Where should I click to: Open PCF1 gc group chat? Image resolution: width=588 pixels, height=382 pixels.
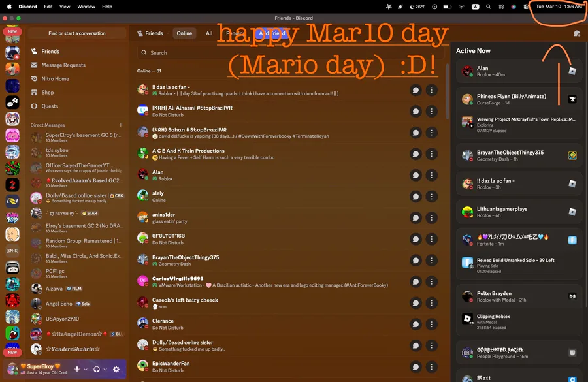(x=77, y=274)
